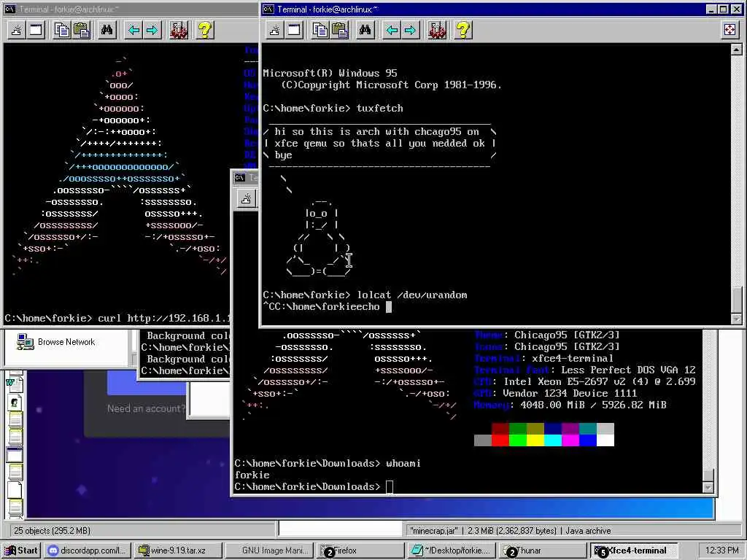747x560 pixels.
Task: Click the 'Intel Xeon E5-2697 v2' CPU line
Action: [584, 381]
